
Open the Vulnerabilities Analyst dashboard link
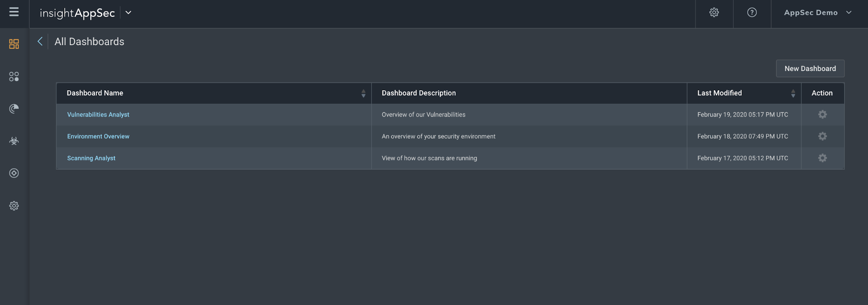click(x=98, y=115)
